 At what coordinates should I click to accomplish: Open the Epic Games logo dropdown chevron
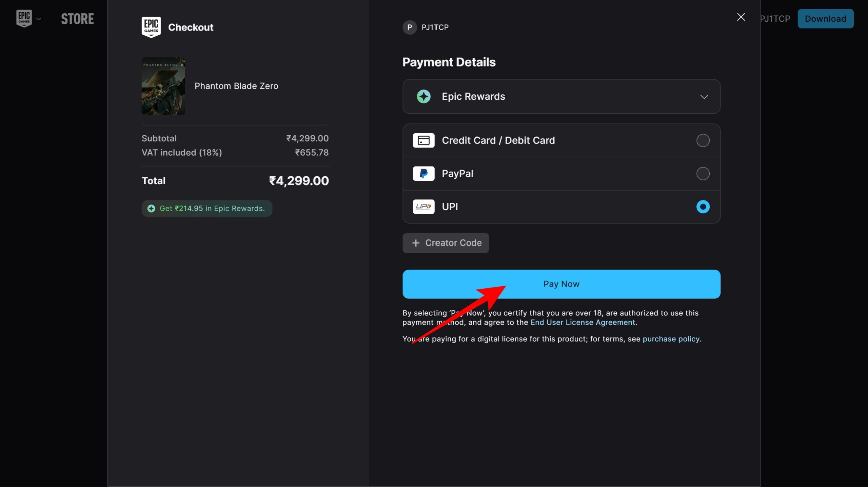point(39,19)
